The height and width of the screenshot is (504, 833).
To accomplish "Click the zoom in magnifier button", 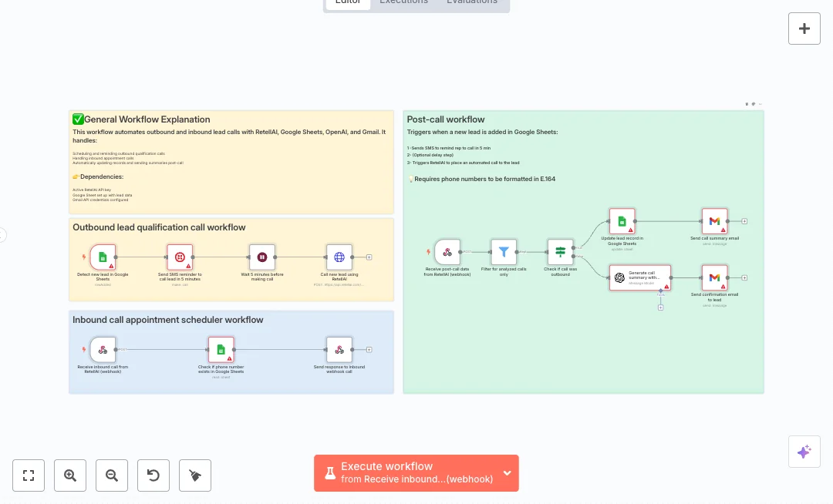I will [70, 475].
